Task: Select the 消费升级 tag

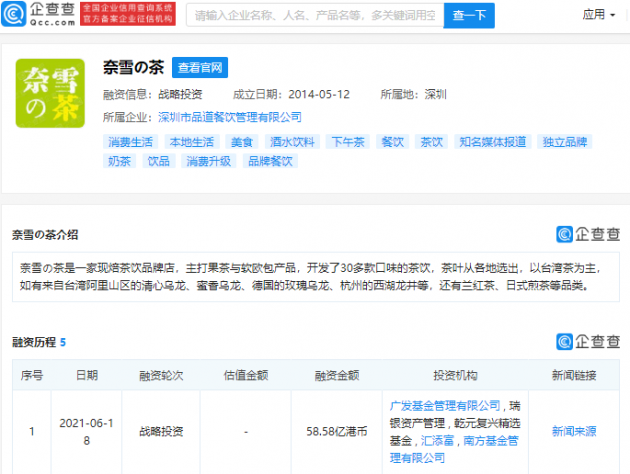Action: tap(209, 161)
